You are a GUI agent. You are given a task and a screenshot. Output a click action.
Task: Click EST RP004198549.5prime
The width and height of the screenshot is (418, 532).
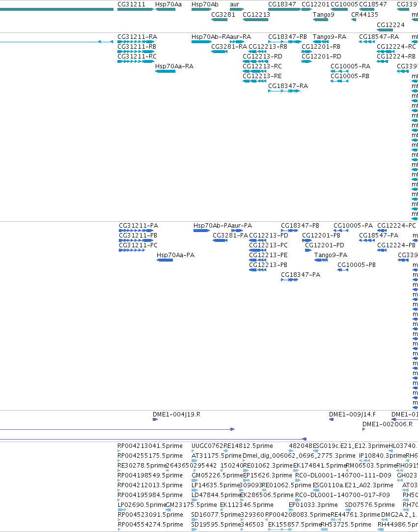[x=150, y=475]
